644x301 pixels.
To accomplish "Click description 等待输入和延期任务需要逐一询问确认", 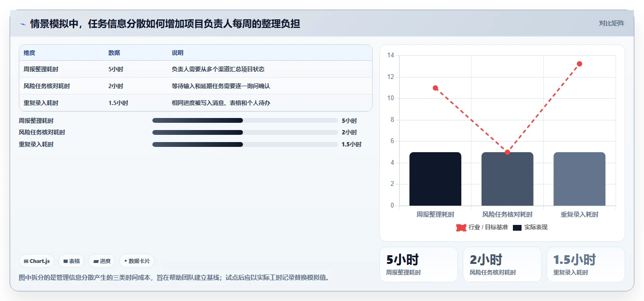I will (221, 86).
